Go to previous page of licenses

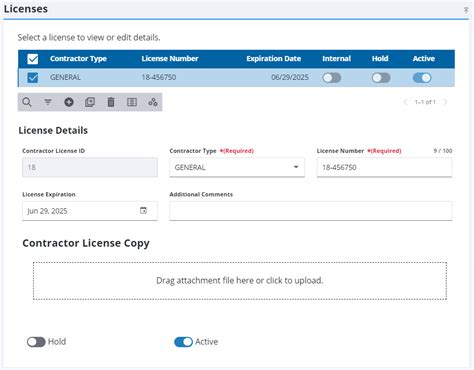406,102
